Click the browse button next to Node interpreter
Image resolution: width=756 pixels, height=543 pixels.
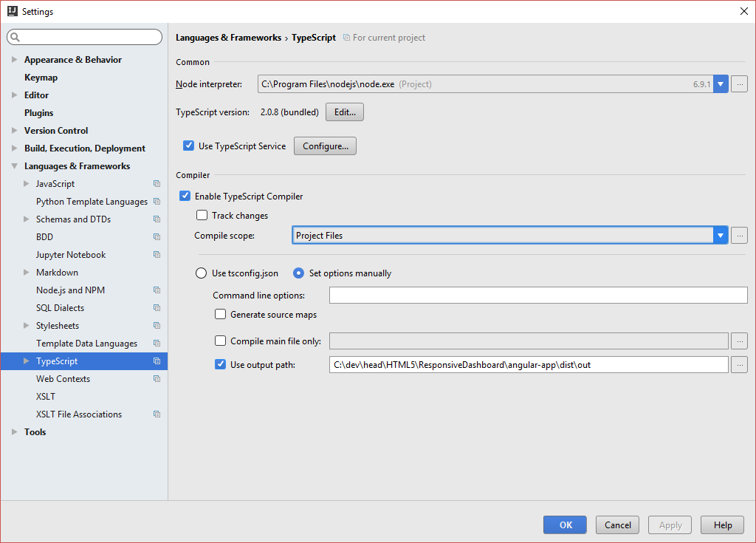pos(739,84)
